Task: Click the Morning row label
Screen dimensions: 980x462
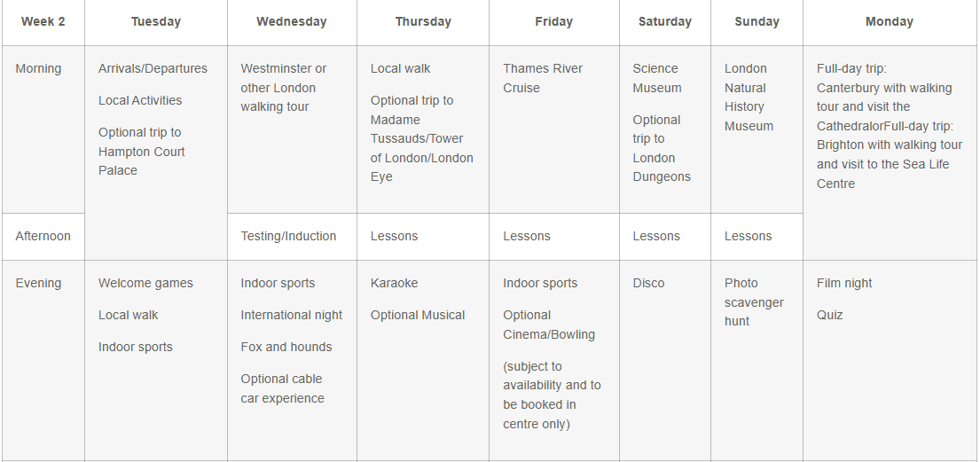Action: pyautogui.click(x=39, y=69)
